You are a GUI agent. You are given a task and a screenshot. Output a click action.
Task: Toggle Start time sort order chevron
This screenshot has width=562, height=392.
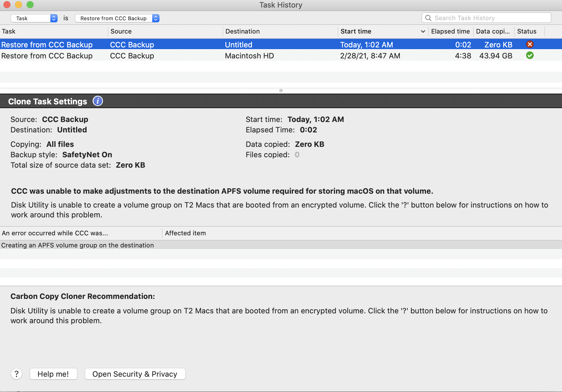pyautogui.click(x=423, y=32)
